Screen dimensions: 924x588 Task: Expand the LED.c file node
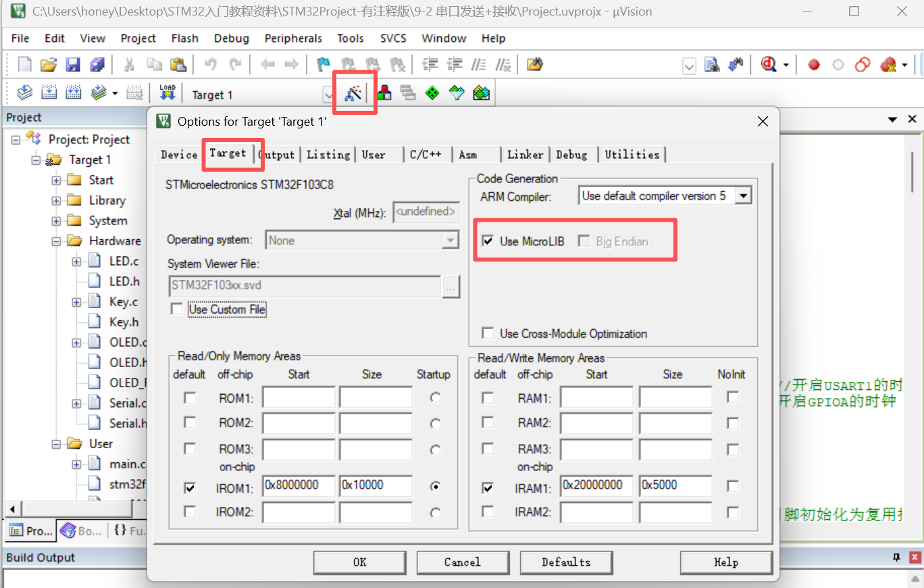[x=76, y=262]
